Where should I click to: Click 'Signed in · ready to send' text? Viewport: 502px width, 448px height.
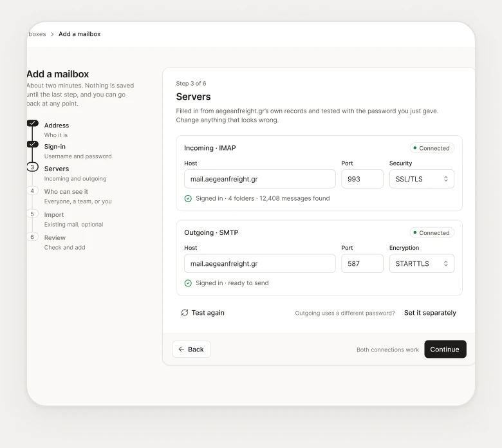point(232,283)
